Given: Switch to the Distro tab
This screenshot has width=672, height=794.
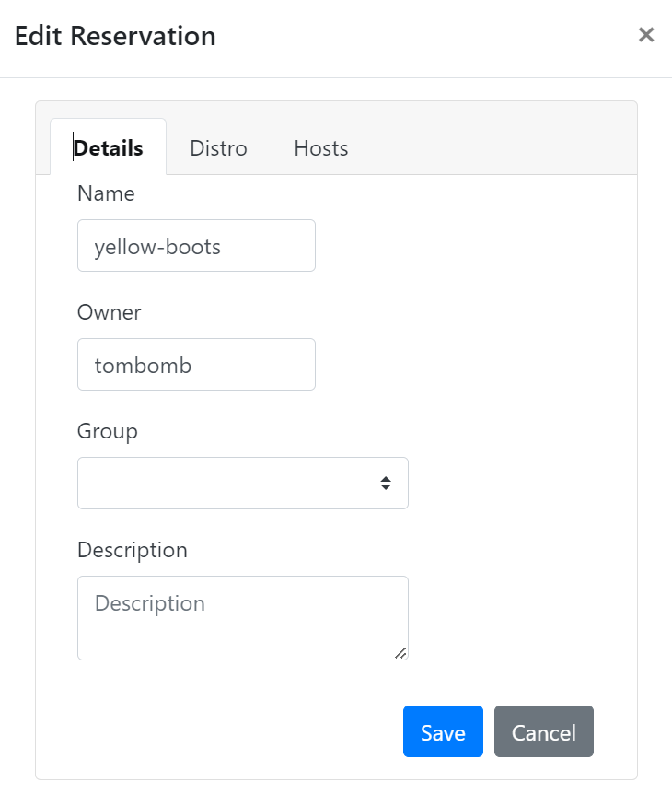Looking at the screenshot, I should (218, 148).
